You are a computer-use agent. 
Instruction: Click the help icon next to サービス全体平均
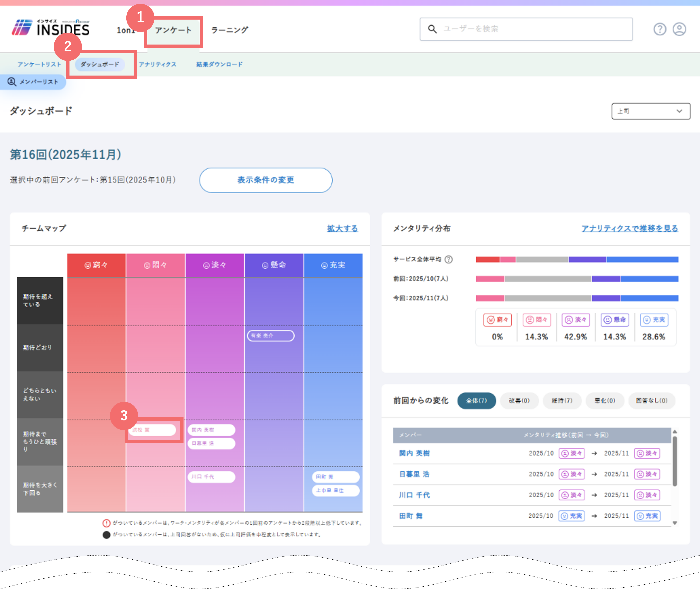tap(449, 260)
